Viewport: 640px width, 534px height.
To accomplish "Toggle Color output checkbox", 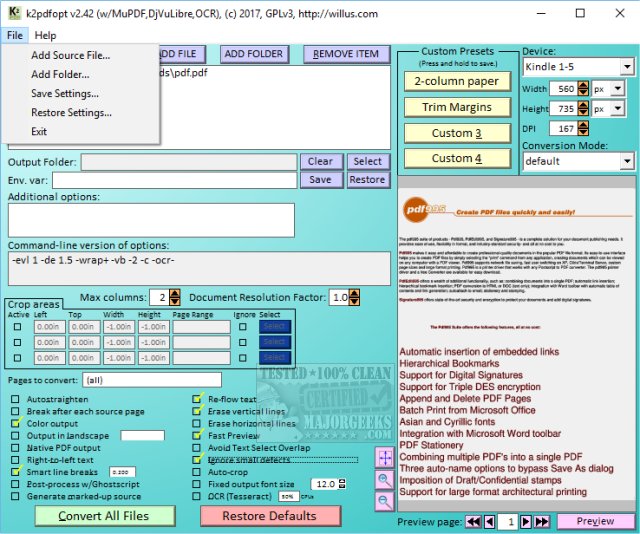I will pos(15,423).
